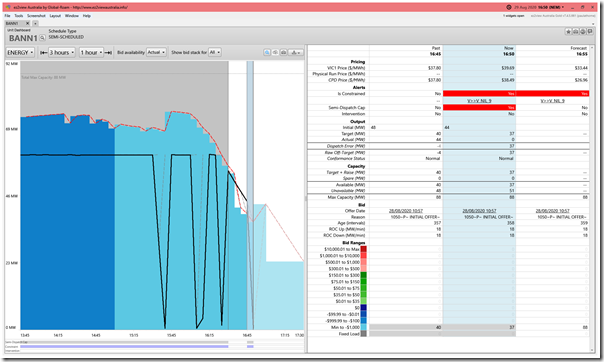Image resolution: width=604 pixels, height=362 pixels.
Task: Click the clock icon in title bar
Action: click(x=508, y=7)
